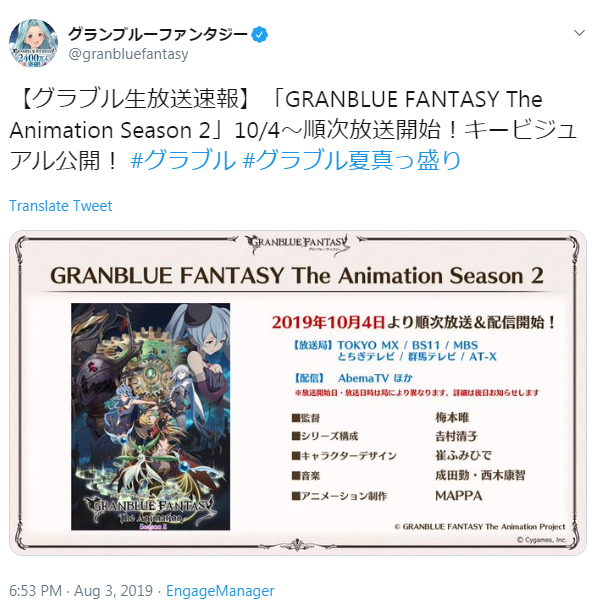Click the Cygames copyright notice
The height and width of the screenshot is (610, 597).
click(x=541, y=540)
